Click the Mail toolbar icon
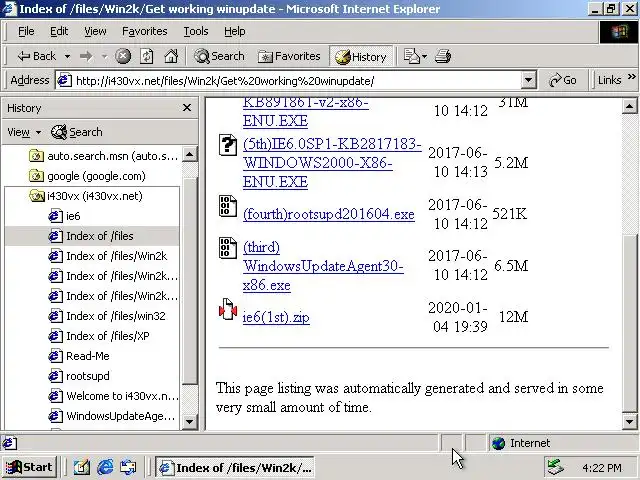This screenshot has height=480, width=640. coord(411,56)
